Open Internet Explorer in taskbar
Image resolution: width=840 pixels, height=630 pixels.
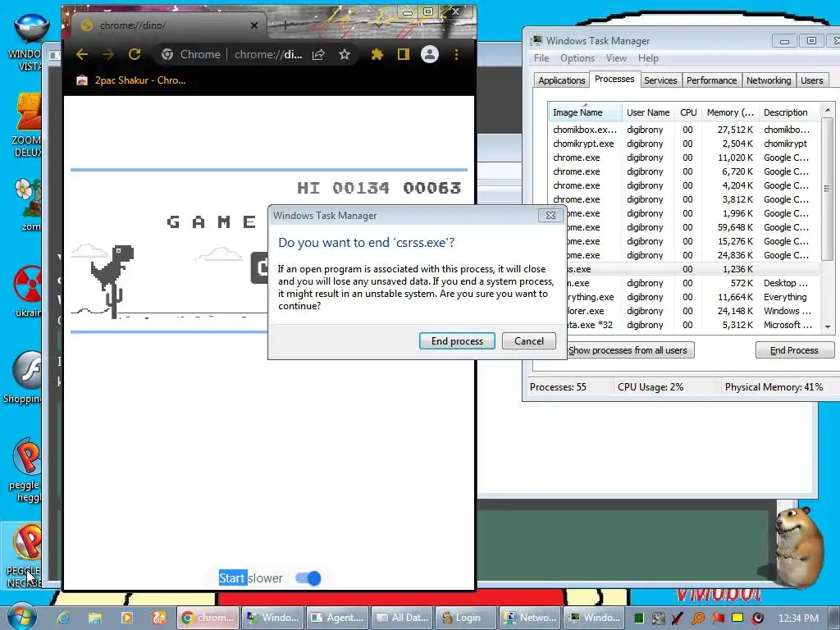[63, 618]
